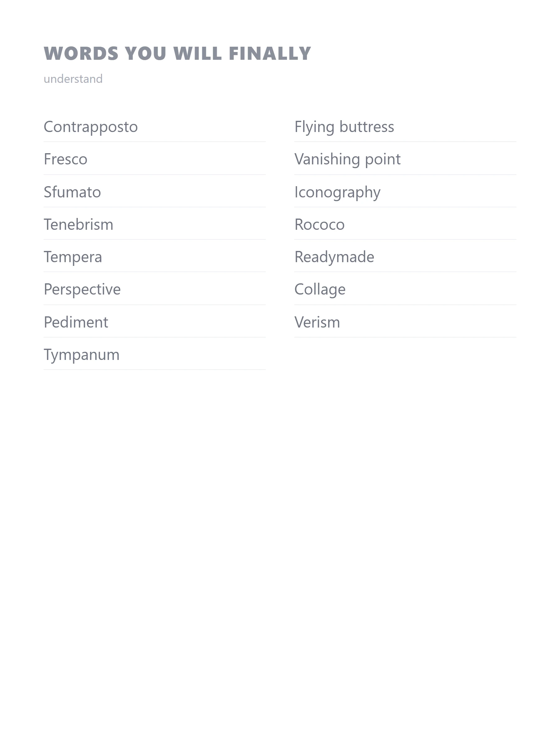Click the Iconography term

338,192
